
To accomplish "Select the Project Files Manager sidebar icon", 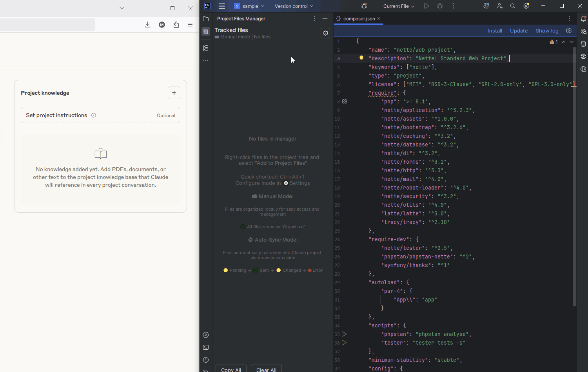I will (x=206, y=32).
